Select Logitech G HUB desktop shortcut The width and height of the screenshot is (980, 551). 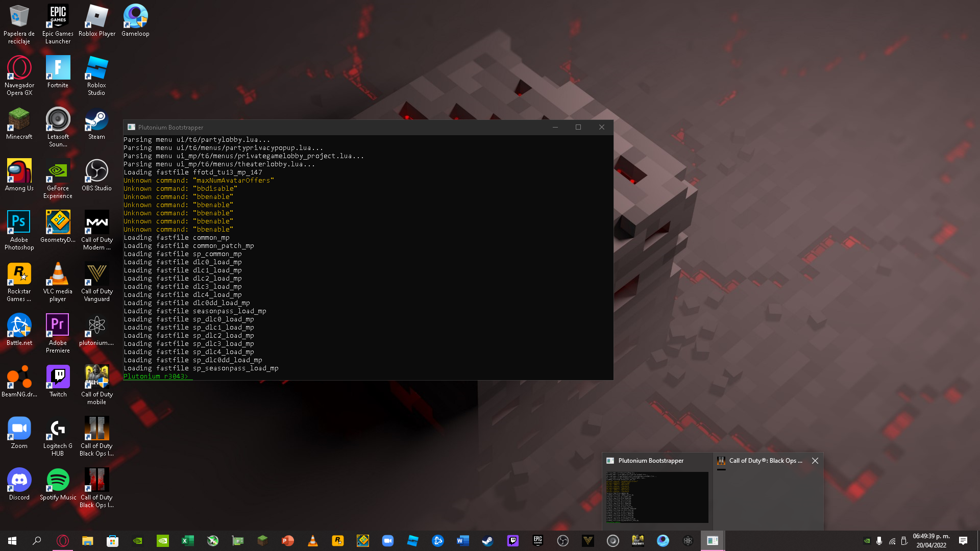tap(58, 436)
